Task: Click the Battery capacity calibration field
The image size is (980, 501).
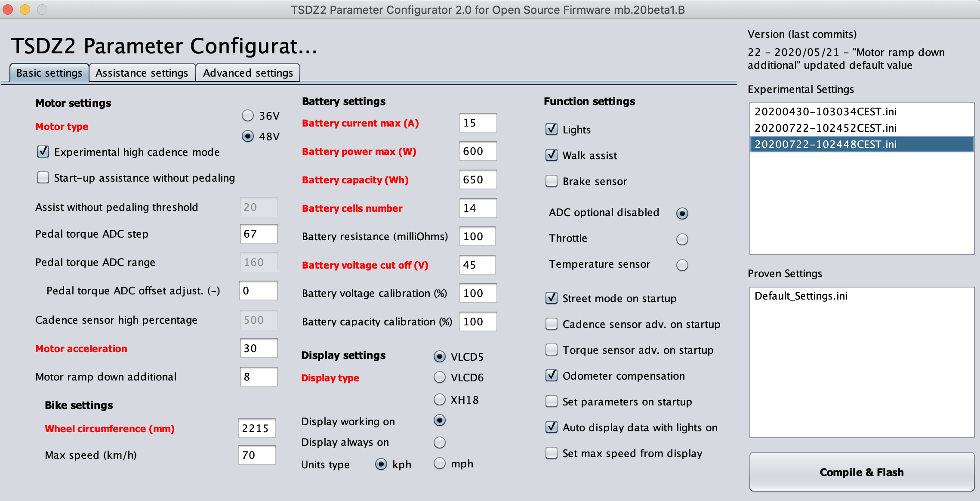Action: [478, 322]
